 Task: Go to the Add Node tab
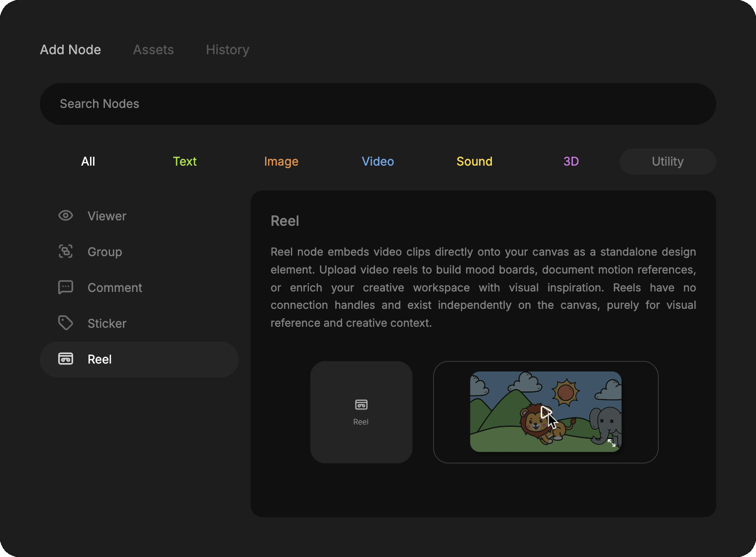pyautogui.click(x=71, y=50)
